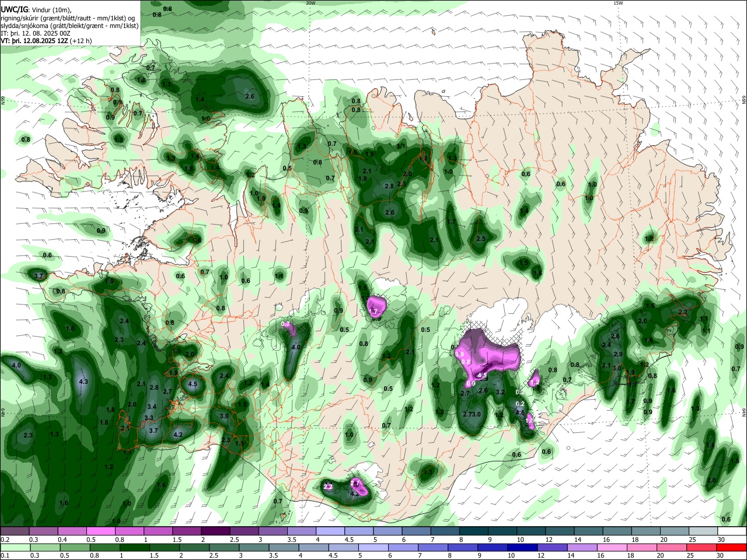The width and height of the screenshot is (747, 560).
Task: Pick the light lavender snow swatch labeled 4
Action: pos(330,531)
